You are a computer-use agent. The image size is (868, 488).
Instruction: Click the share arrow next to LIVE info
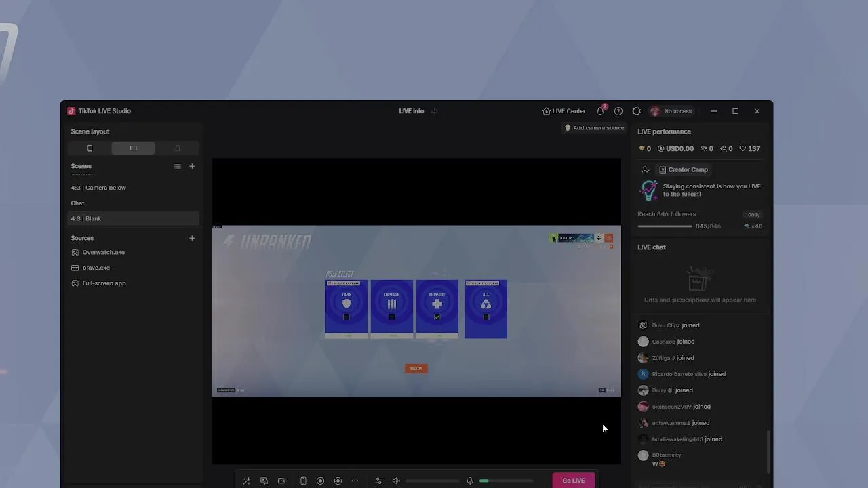434,111
